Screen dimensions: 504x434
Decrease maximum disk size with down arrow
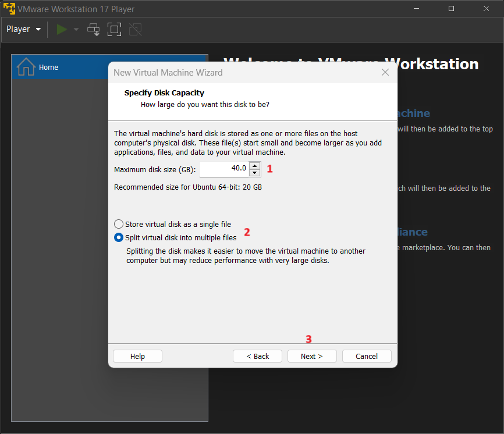click(254, 173)
